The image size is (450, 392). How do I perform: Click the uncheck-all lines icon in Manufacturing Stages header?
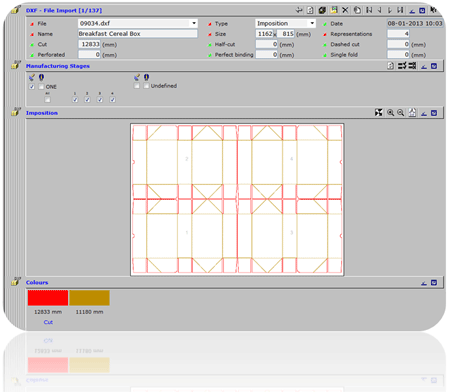(x=412, y=66)
